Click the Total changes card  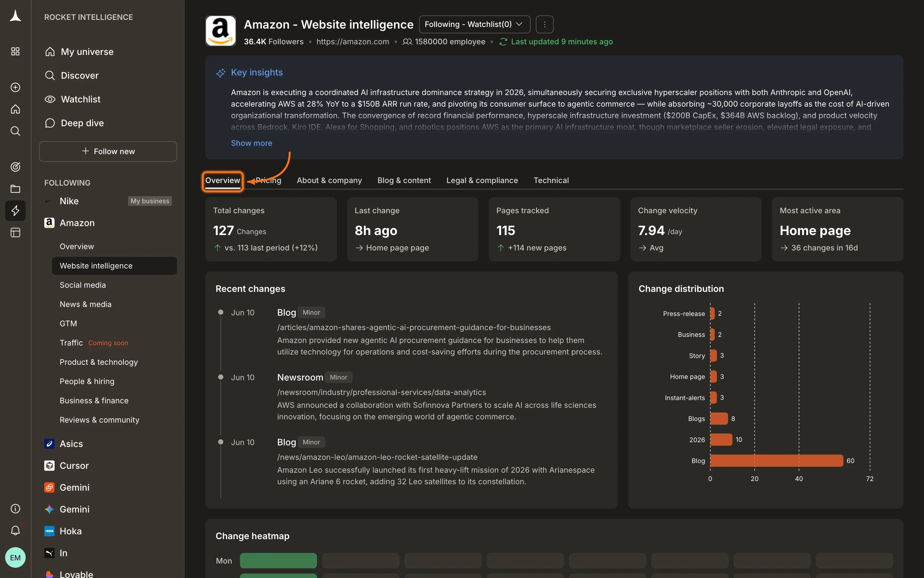[271, 229]
